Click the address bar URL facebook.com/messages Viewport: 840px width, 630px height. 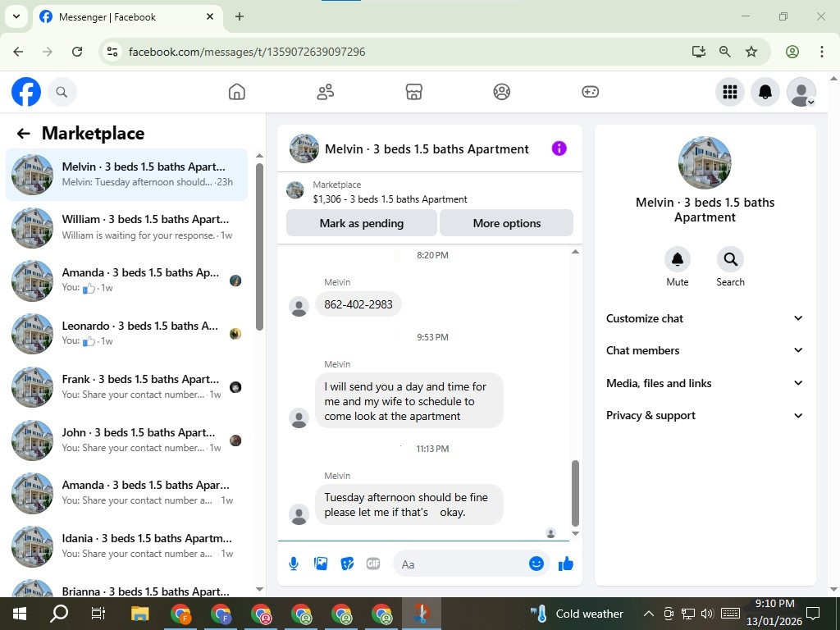247,52
